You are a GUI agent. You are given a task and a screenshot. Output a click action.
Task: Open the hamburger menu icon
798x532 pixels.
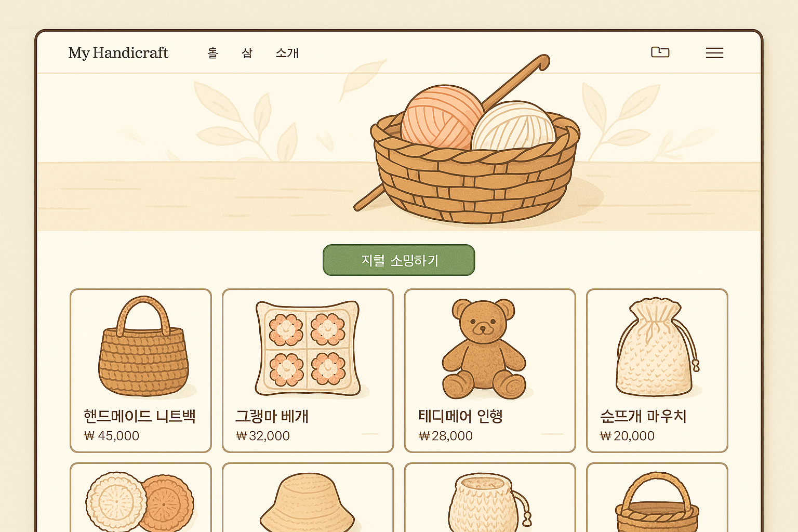click(714, 52)
